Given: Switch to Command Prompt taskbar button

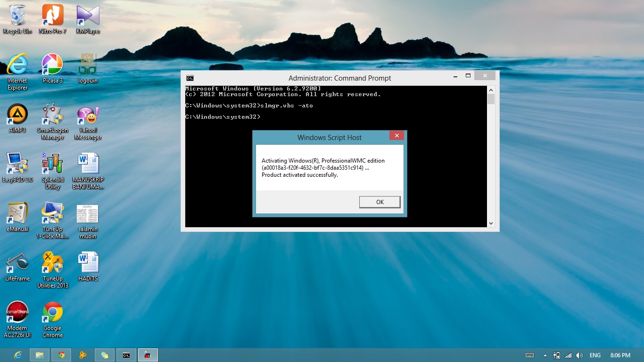Looking at the screenshot, I should coord(126,355).
